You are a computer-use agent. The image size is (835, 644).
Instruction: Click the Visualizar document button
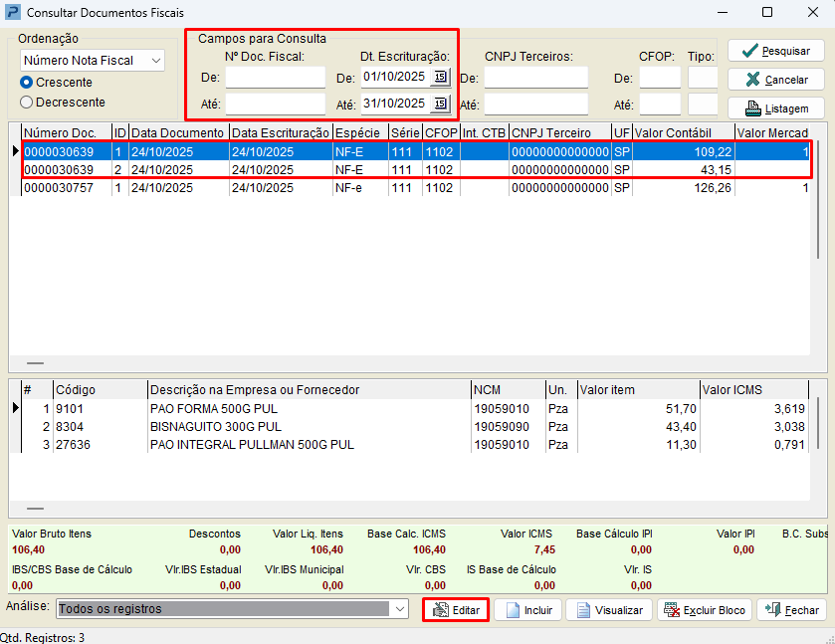click(608, 610)
